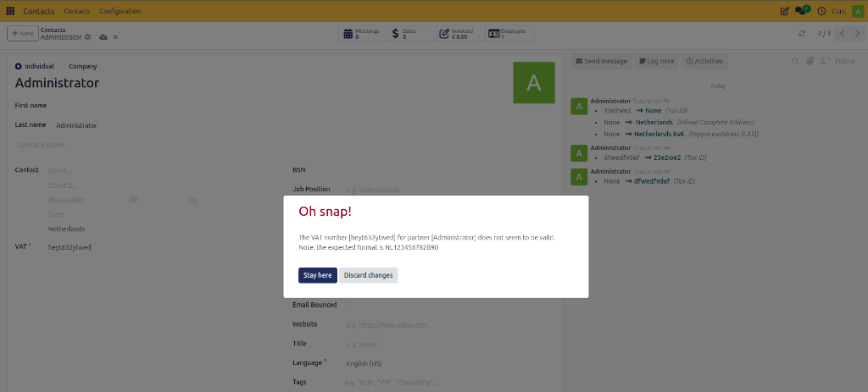Screen dimensions: 868x392
Task: Select the Individual radio option
Action: coord(19,66)
